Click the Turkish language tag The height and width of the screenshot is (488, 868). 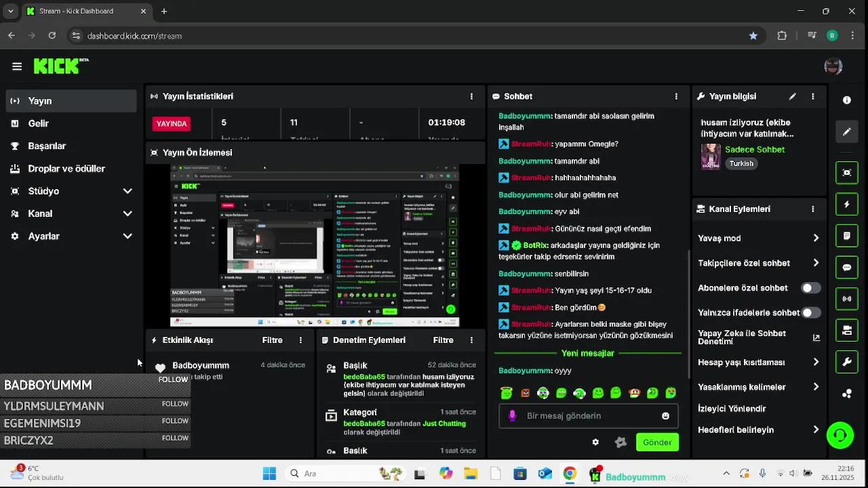tap(741, 163)
